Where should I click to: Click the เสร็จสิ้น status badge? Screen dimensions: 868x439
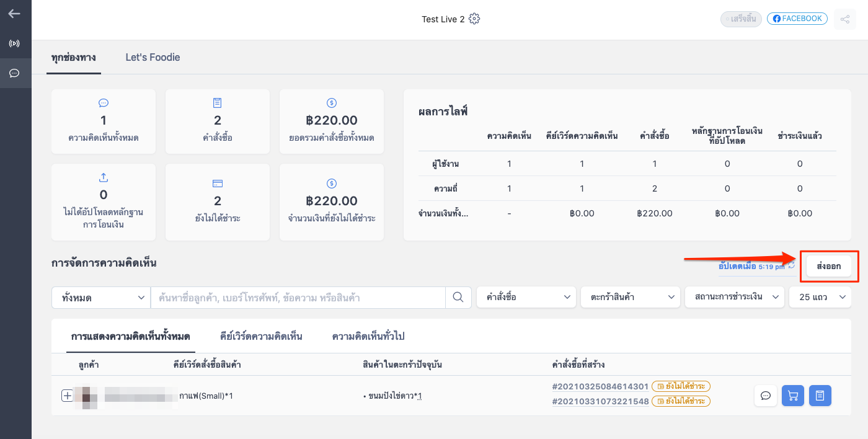[741, 19]
